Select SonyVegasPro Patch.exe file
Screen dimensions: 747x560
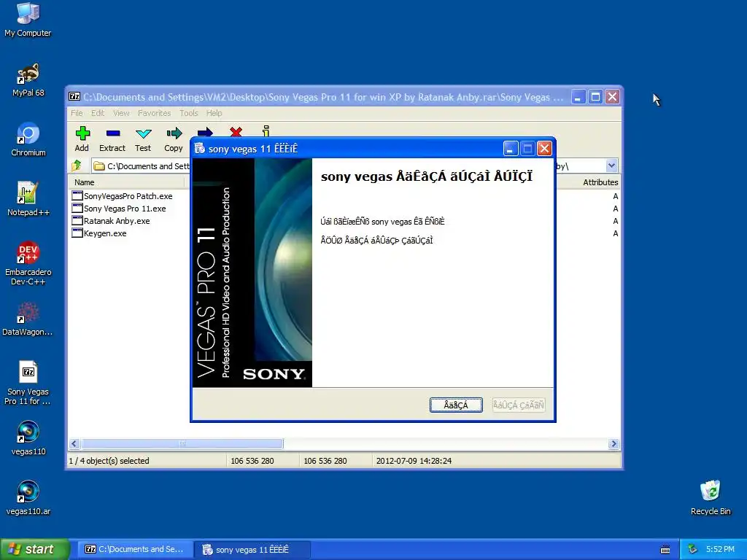(122, 195)
